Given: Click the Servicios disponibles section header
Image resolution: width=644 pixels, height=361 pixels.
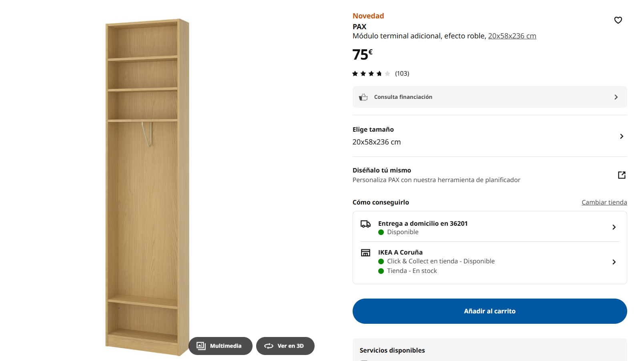Looking at the screenshot, I should click(x=392, y=351).
